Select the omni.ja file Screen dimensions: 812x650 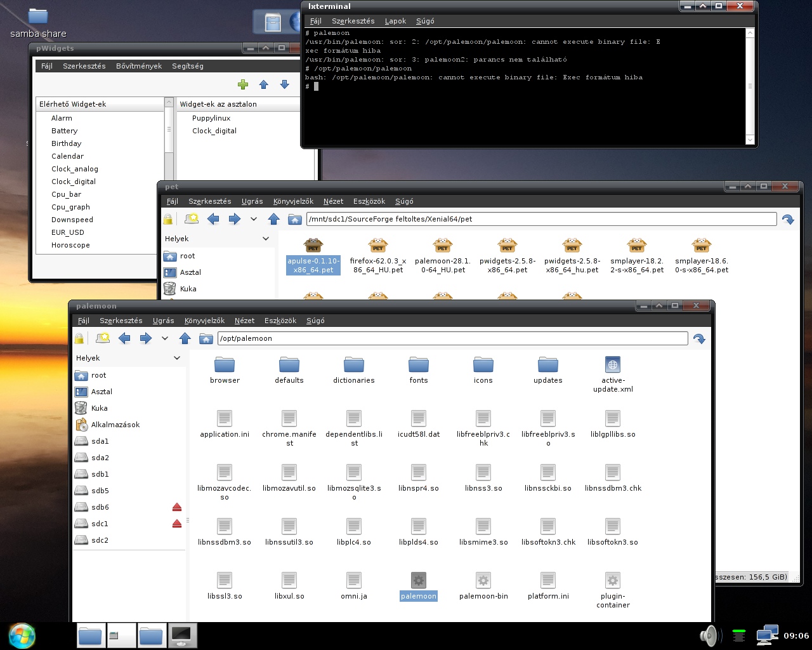point(354,586)
